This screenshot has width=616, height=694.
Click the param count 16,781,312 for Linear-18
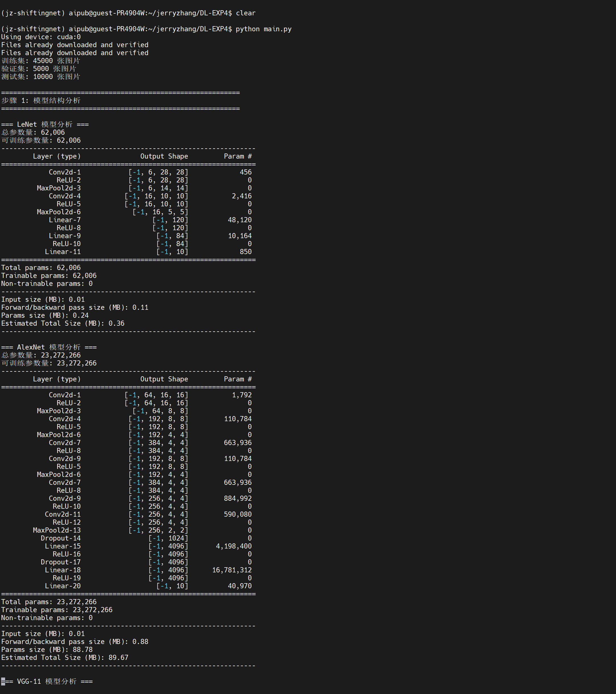[232, 570]
